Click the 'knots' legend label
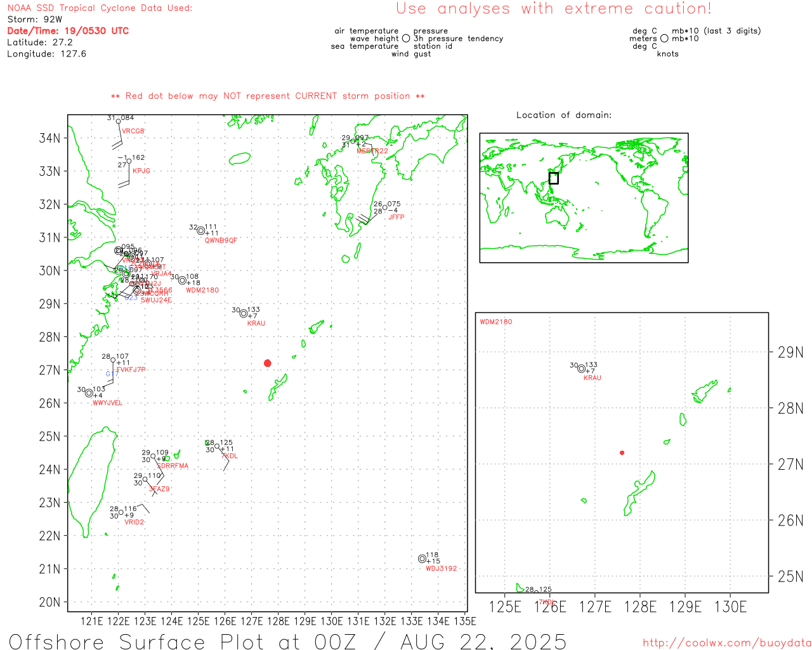The height and width of the screenshot is (650, 812). [668, 54]
